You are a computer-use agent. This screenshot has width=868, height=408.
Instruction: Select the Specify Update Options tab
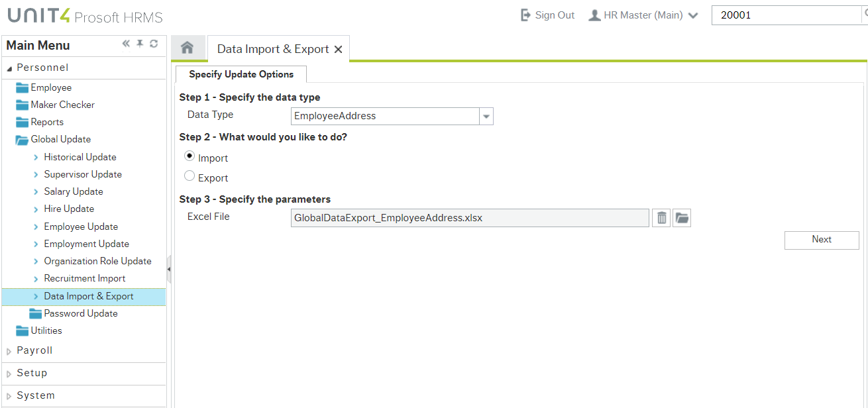[x=241, y=74]
